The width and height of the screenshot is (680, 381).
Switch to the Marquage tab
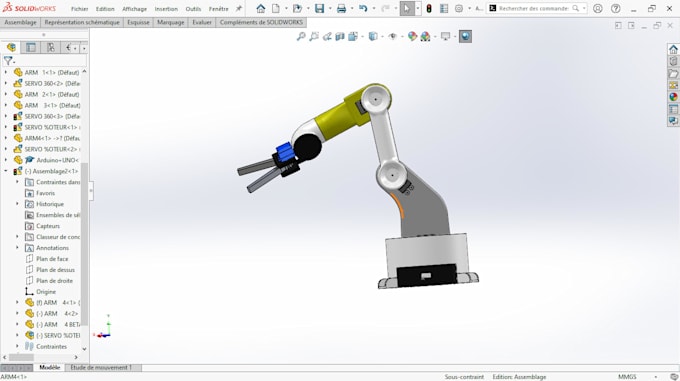point(170,22)
